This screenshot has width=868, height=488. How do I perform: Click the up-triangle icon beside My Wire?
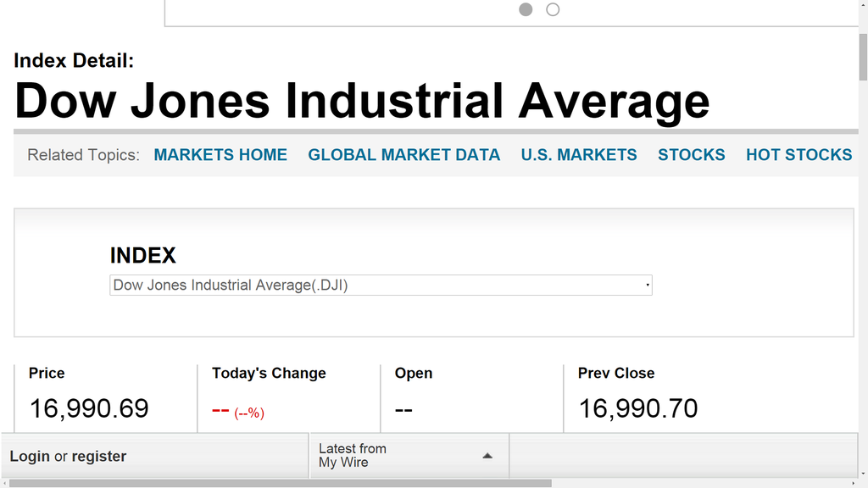point(487,456)
